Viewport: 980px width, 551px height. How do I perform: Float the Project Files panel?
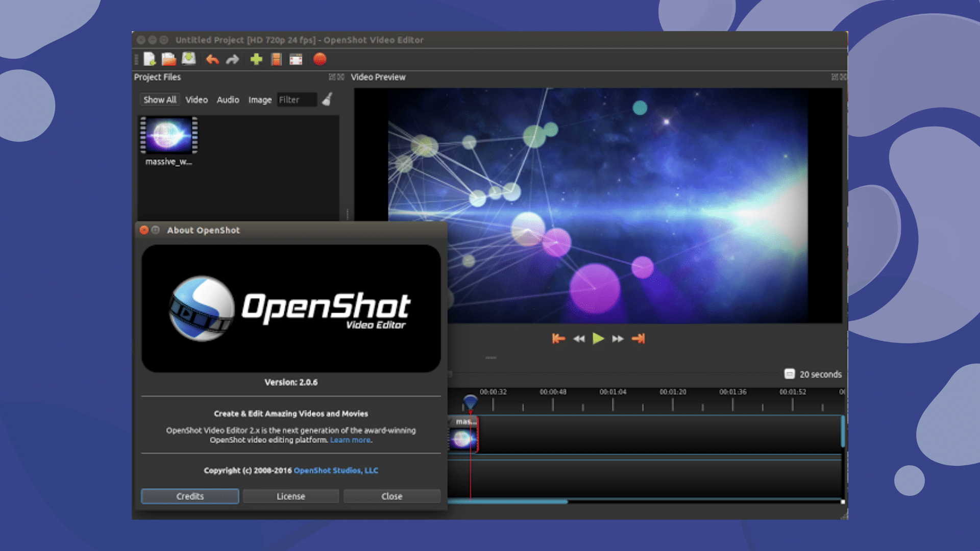coord(332,77)
